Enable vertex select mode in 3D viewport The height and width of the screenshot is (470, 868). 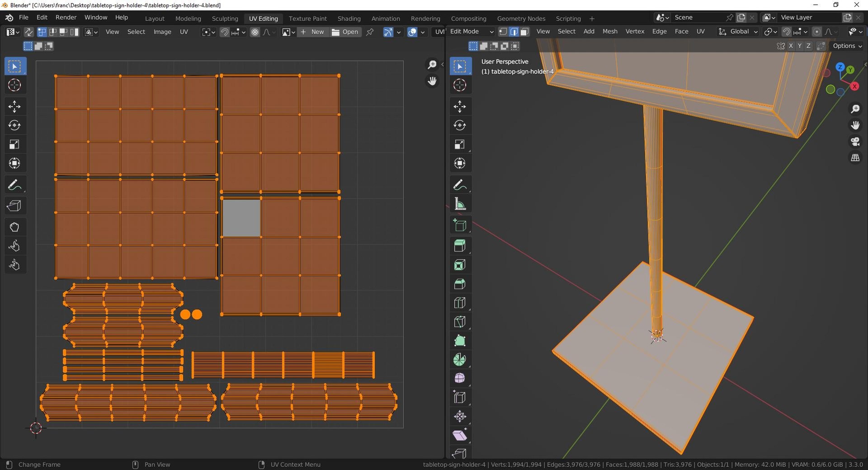503,32
